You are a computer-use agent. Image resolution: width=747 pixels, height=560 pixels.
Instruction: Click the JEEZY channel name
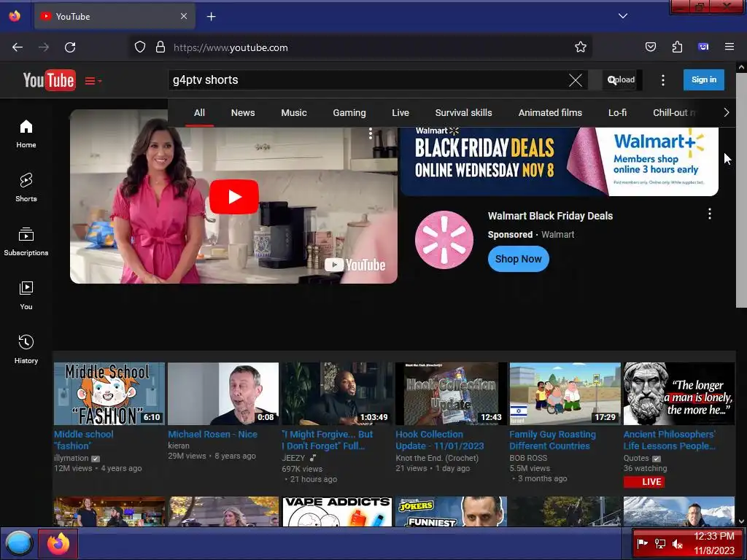(x=293, y=458)
